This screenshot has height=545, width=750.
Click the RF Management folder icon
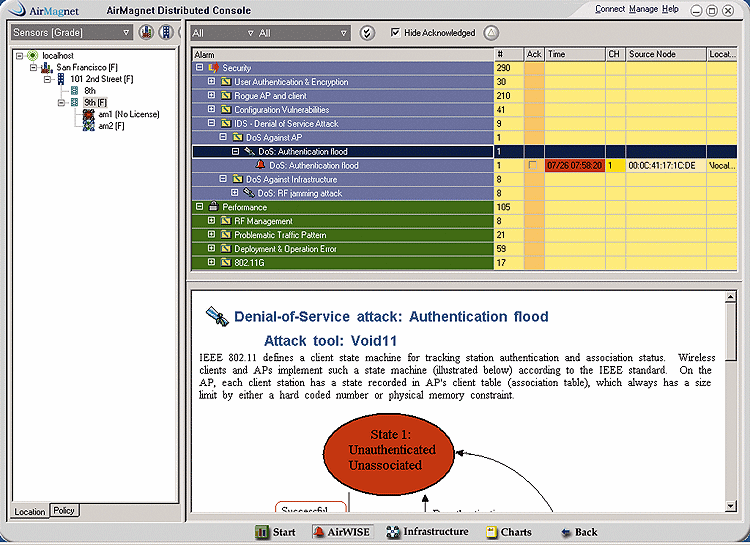[x=226, y=221]
